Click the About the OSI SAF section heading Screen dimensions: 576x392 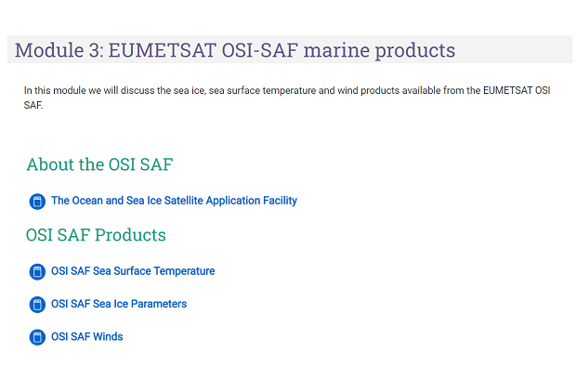click(x=99, y=164)
